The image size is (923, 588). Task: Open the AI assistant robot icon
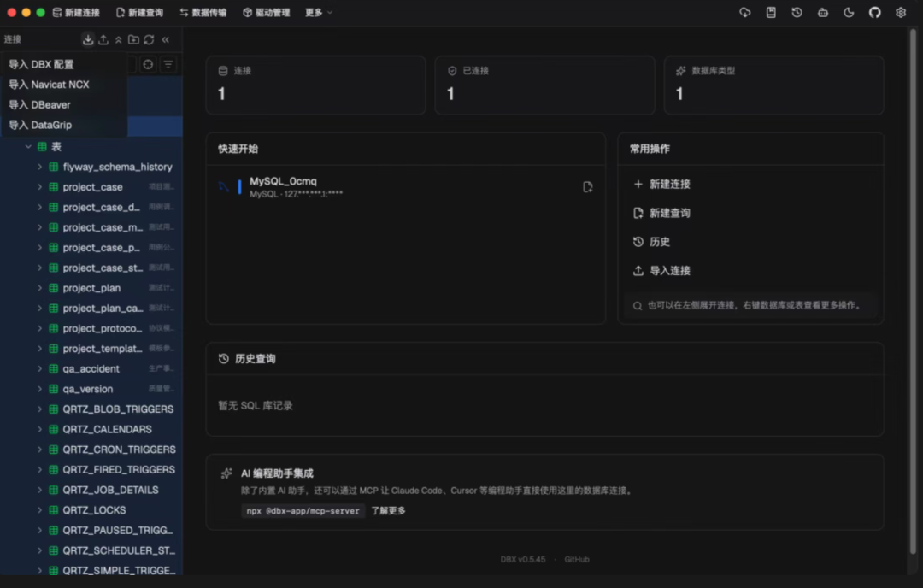tap(823, 12)
